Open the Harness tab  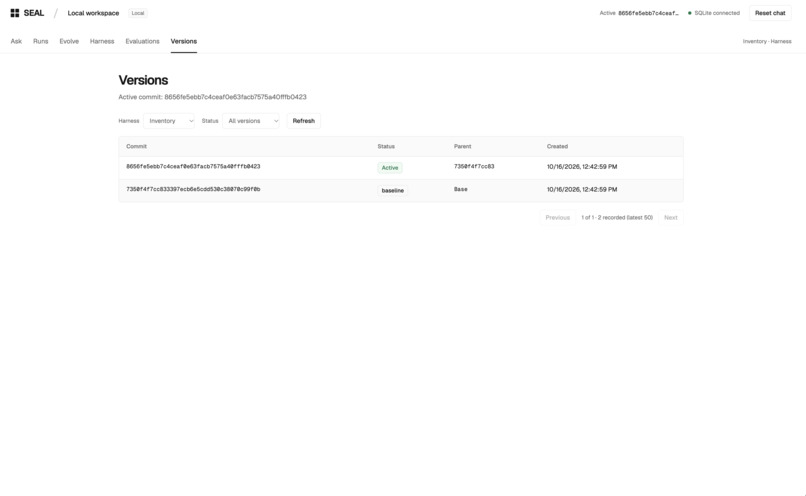point(102,41)
